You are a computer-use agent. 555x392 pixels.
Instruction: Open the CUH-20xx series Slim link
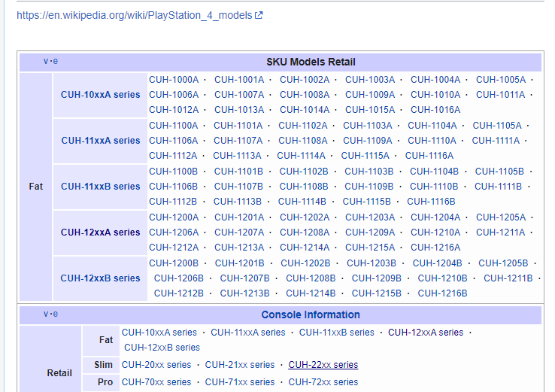click(156, 365)
